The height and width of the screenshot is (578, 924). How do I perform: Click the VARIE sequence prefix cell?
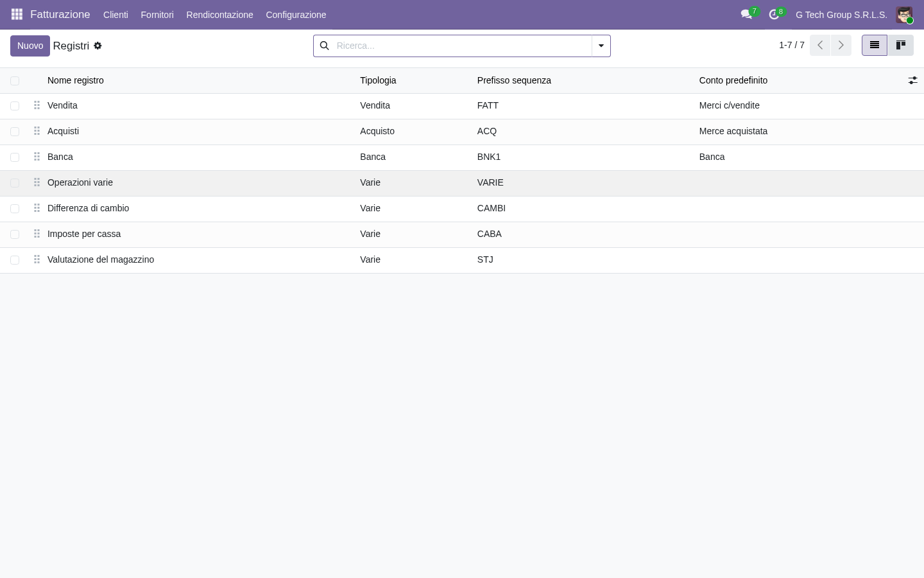pos(490,182)
